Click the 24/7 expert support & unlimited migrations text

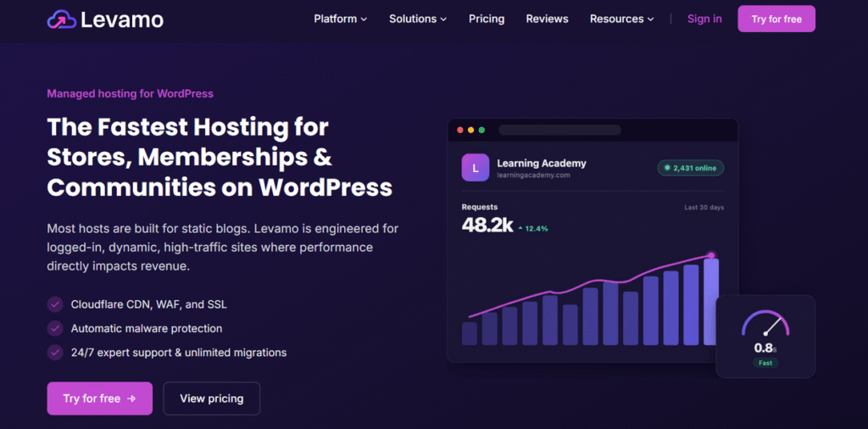tap(179, 352)
